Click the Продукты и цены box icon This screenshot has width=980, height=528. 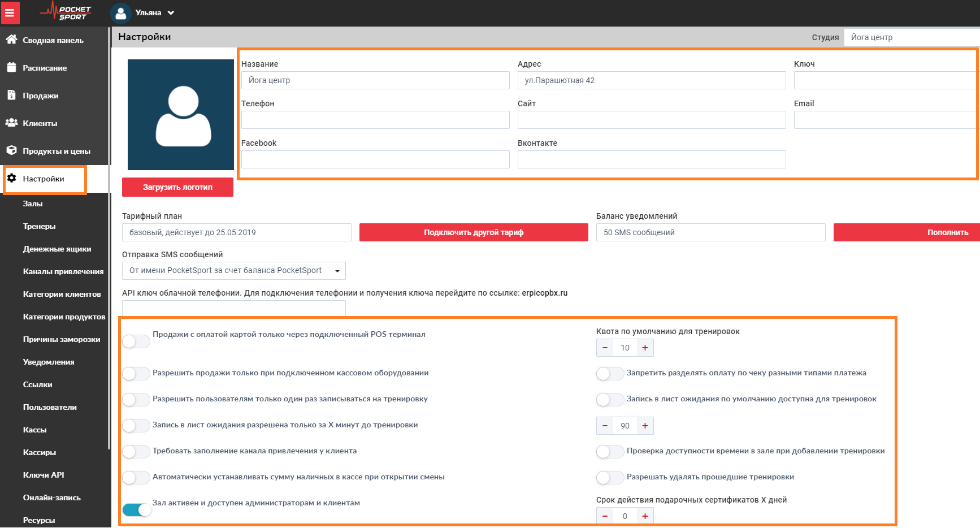point(11,150)
